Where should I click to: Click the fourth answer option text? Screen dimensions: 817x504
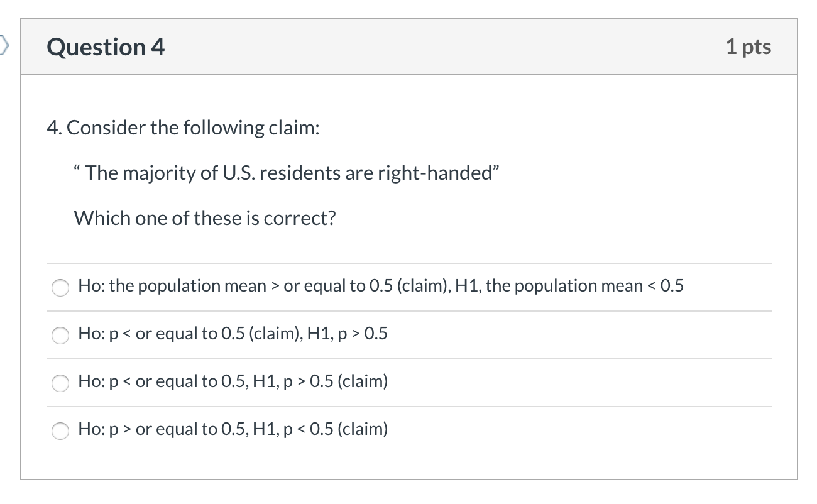233,429
